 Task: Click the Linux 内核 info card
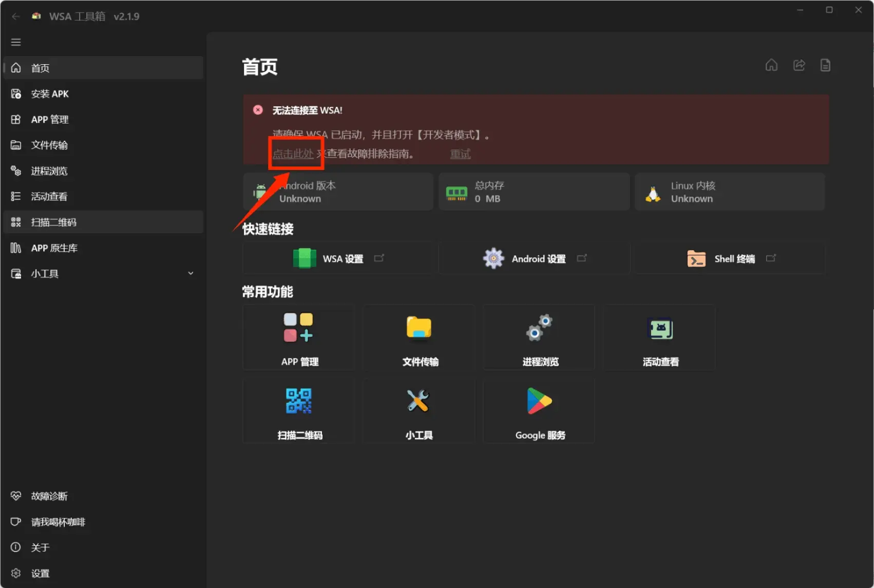pyautogui.click(x=730, y=192)
